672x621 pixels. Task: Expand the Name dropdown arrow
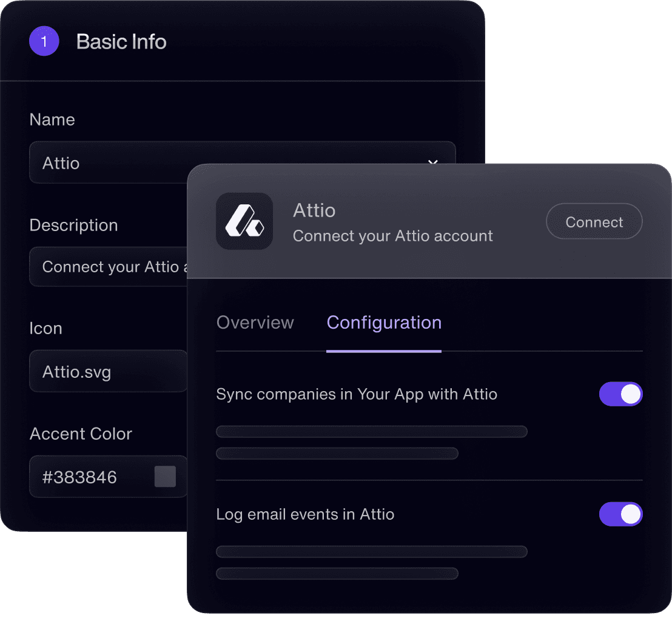point(432,162)
